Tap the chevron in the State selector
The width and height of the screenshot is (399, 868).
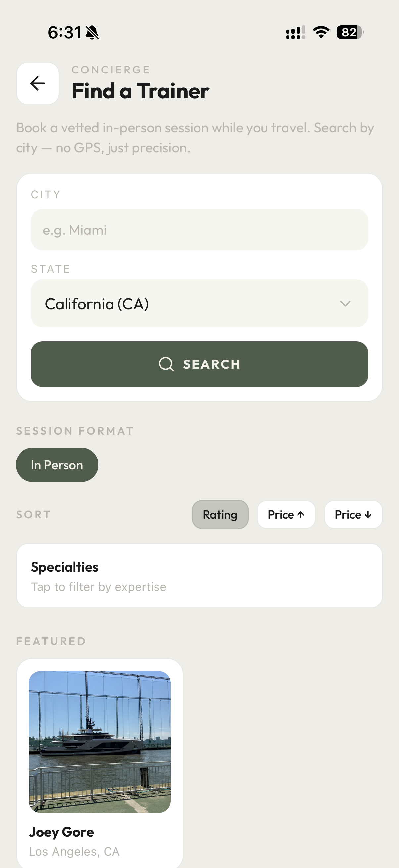(345, 304)
